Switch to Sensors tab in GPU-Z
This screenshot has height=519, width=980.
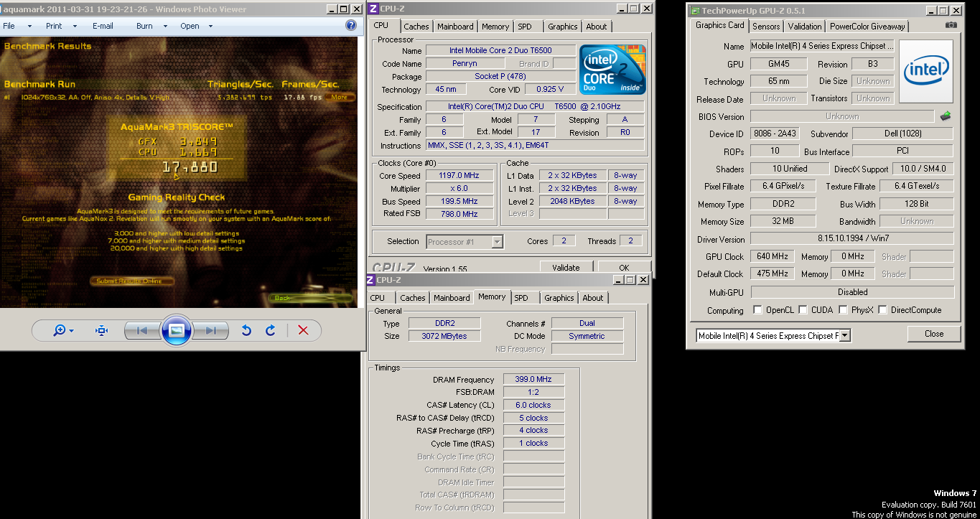(766, 27)
